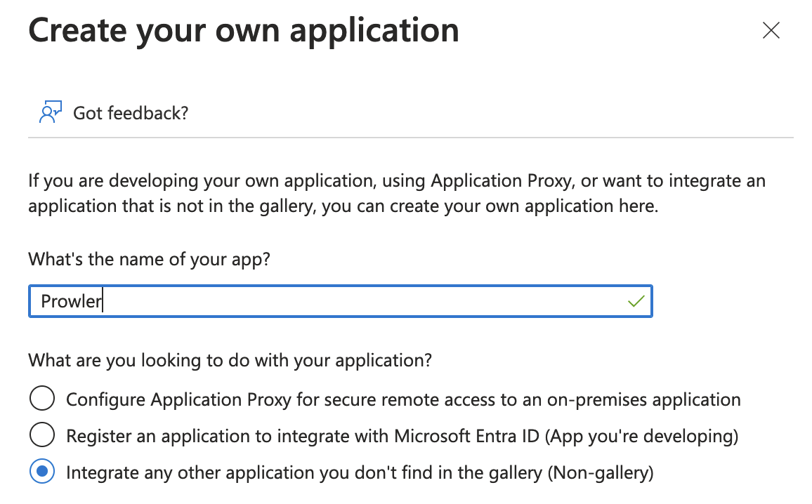Click the divider line below Got feedback

[x=411, y=138]
